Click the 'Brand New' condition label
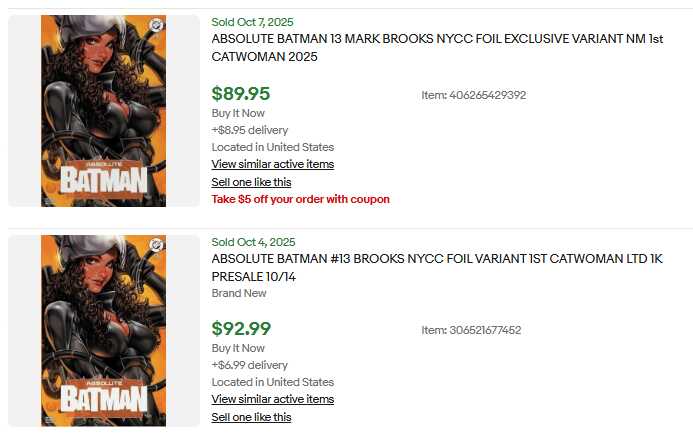Image resolution: width=693 pixels, height=436 pixels. [x=239, y=294]
